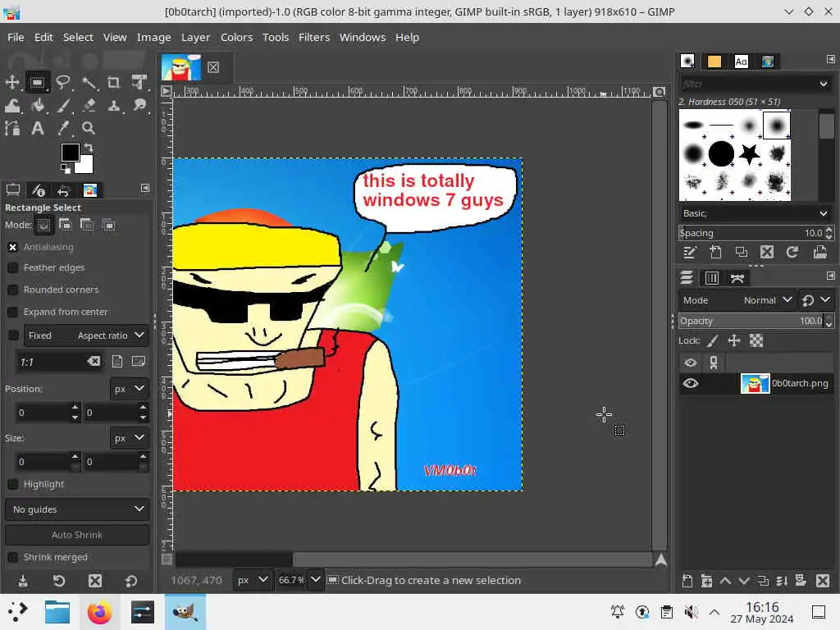The width and height of the screenshot is (840, 630).
Task: Hide the 0b0tarch.png layer with eye icon
Action: click(691, 383)
